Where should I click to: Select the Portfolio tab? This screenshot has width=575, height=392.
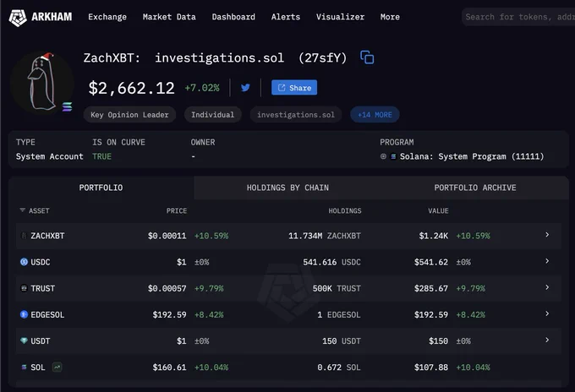[x=101, y=188]
